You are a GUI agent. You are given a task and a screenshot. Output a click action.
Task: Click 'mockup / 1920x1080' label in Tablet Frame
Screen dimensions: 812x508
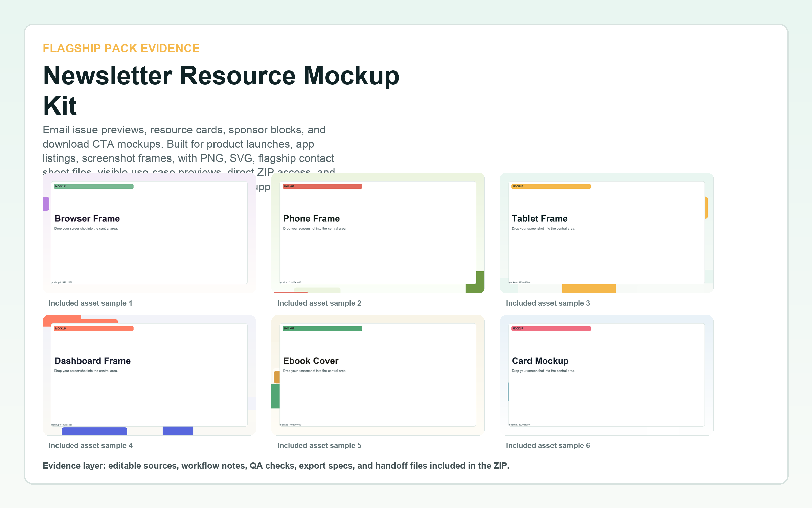(x=519, y=282)
